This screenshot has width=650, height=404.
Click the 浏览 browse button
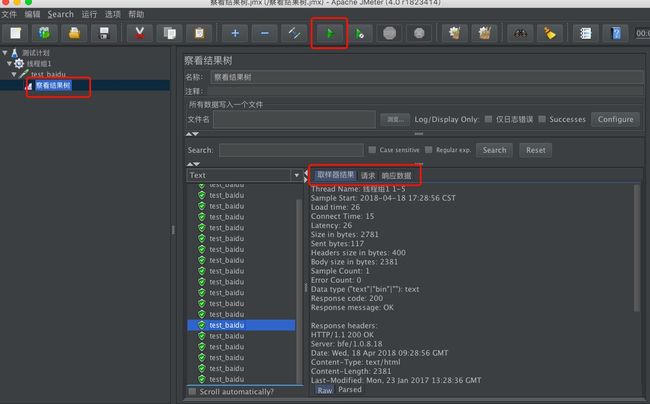pos(395,119)
